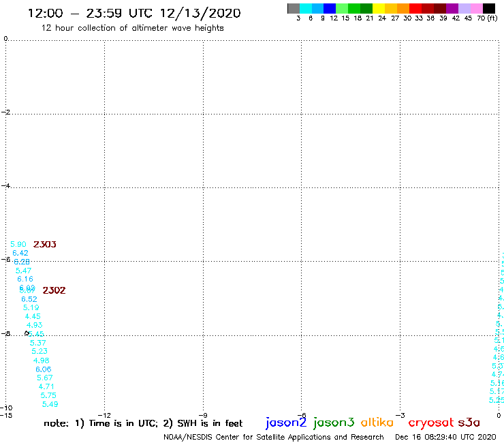Select the yellow swatch in the legend bar
The image size is (504, 443).
click(x=379, y=8)
